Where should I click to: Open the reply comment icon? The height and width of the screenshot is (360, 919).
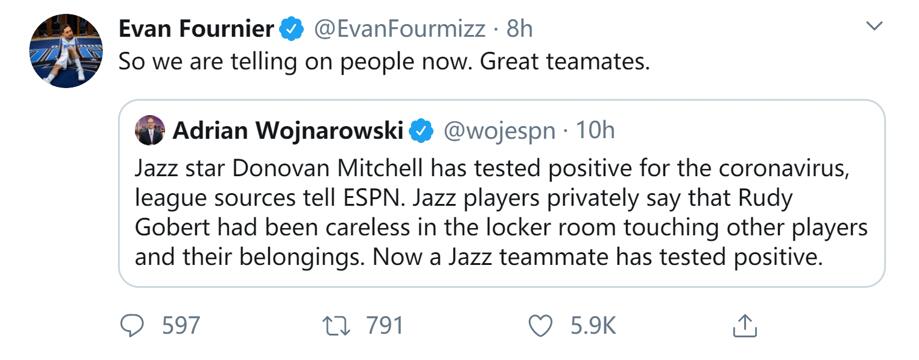pos(132,327)
